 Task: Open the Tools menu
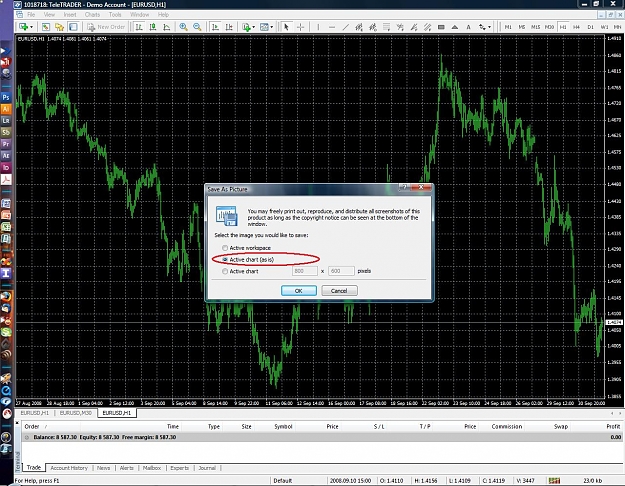pyautogui.click(x=115, y=15)
